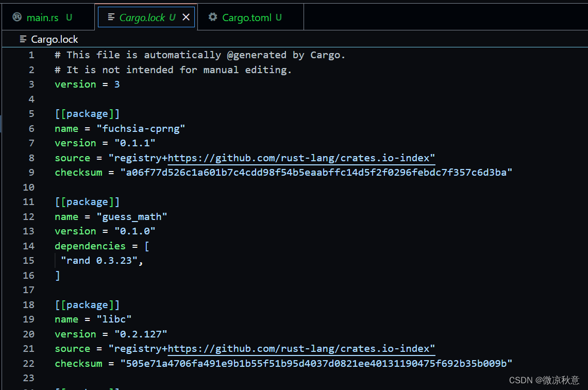The image size is (588, 390).
Task: Close the Cargo.lock tab
Action: (x=186, y=18)
